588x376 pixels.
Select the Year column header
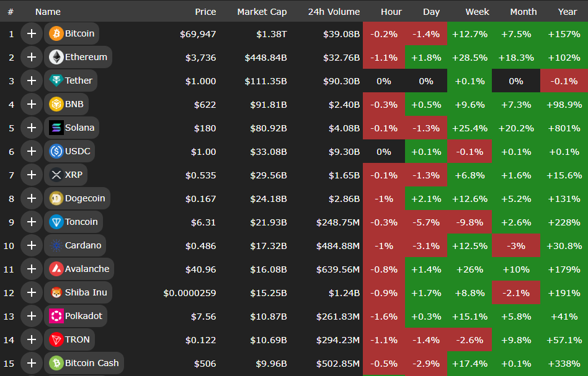[x=567, y=12]
